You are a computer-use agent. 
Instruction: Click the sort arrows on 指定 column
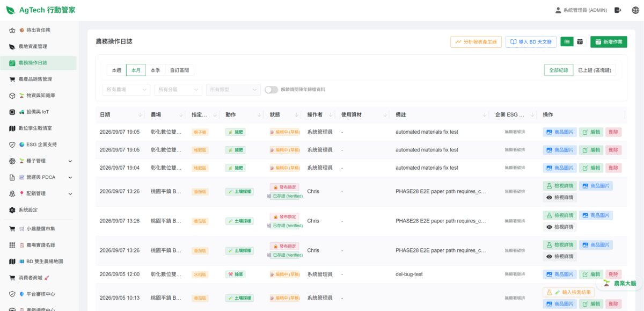point(215,115)
